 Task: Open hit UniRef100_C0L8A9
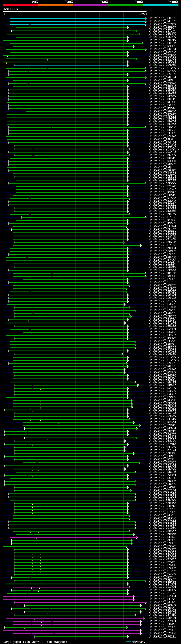[x=162, y=133]
